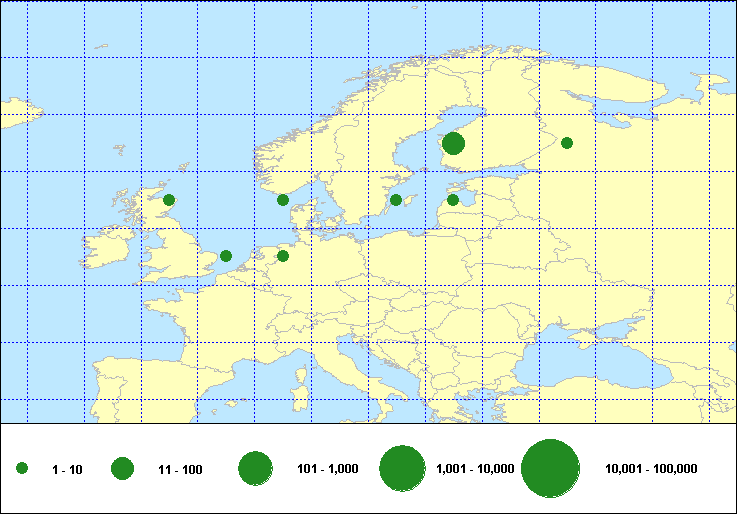Select the green marker in northern Russia
The height and width of the screenshot is (514, 737).
[x=567, y=143]
